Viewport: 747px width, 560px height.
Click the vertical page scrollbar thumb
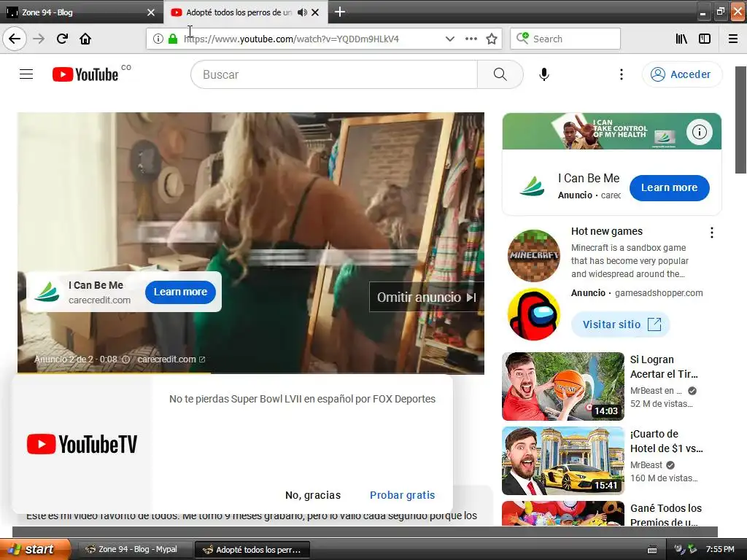click(x=741, y=120)
